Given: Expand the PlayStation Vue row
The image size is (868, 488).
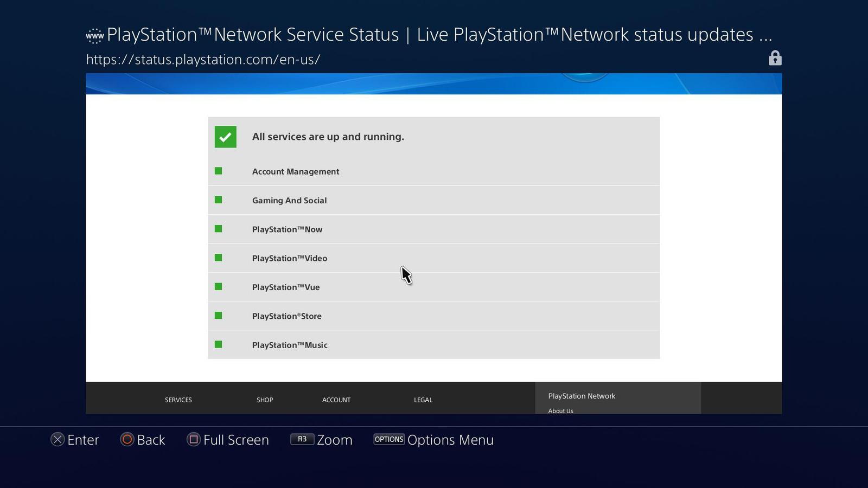Looking at the screenshot, I should [x=285, y=287].
